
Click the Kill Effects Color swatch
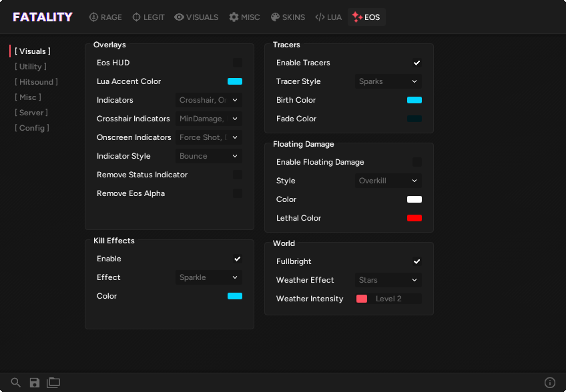235,296
